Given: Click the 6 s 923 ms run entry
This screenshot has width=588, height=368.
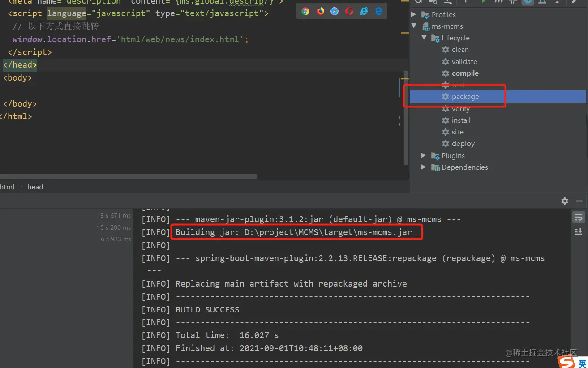Looking at the screenshot, I should coord(116,239).
